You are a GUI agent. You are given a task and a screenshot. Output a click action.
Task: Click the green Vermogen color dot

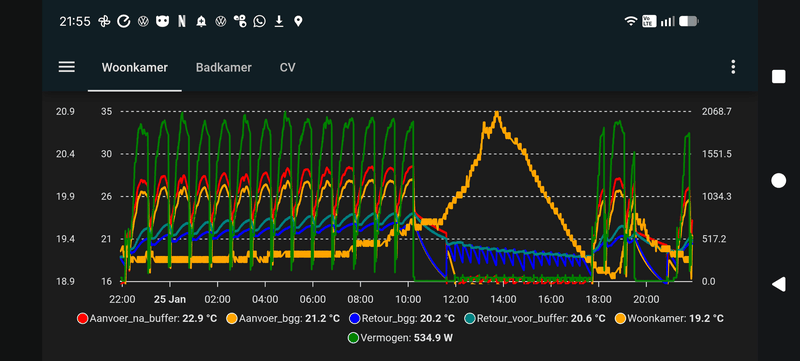[354, 338]
